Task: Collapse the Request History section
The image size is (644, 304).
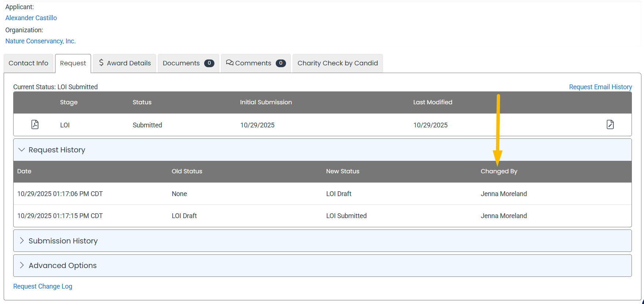Action: point(322,150)
